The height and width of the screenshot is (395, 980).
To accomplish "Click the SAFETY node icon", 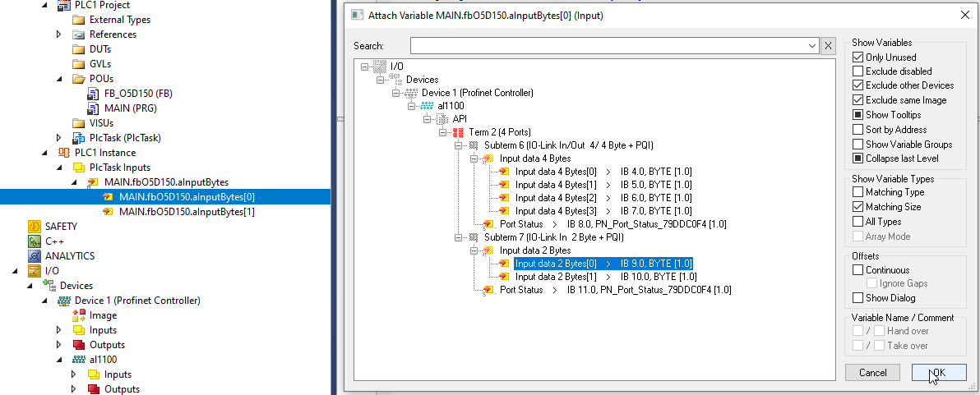I will coord(34,227).
